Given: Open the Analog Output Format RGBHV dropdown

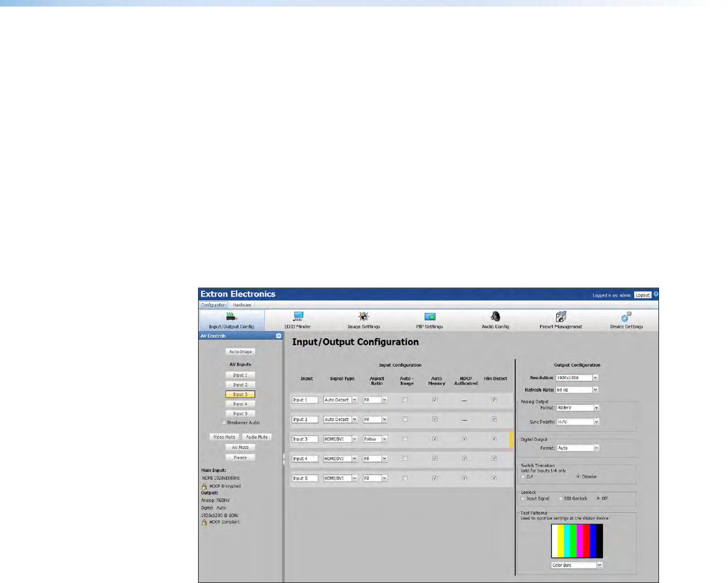Looking at the screenshot, I should (578, 408).
